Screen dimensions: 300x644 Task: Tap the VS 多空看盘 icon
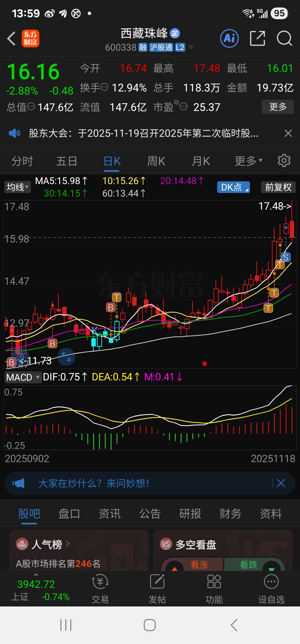coord(166,544)
